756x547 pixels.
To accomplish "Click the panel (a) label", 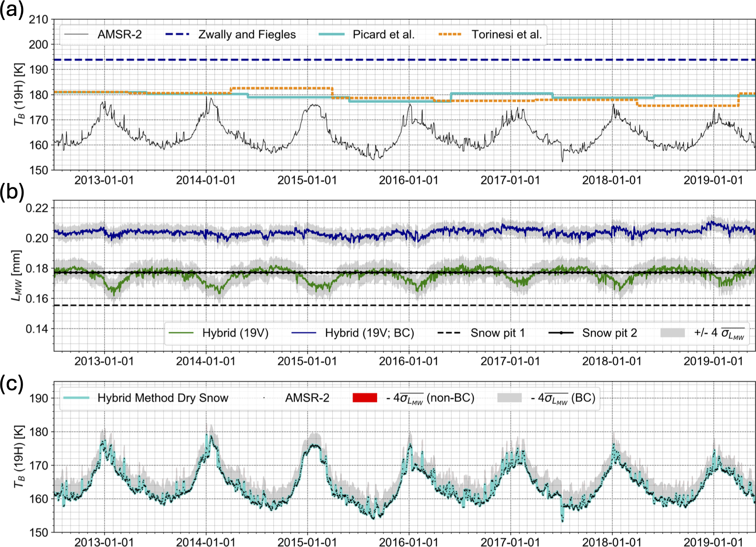I will (12, 10).
